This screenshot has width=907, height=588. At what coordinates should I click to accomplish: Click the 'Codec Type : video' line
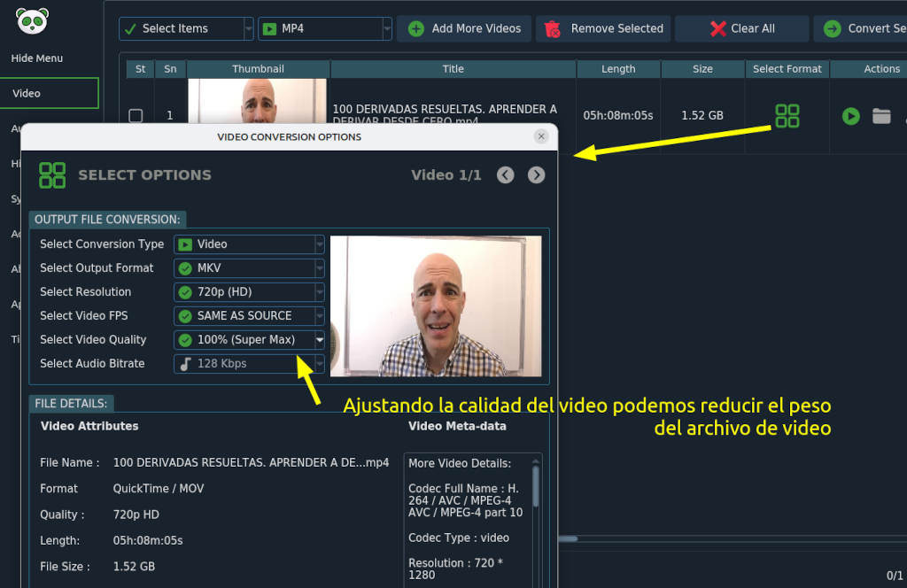click(459, 538)
